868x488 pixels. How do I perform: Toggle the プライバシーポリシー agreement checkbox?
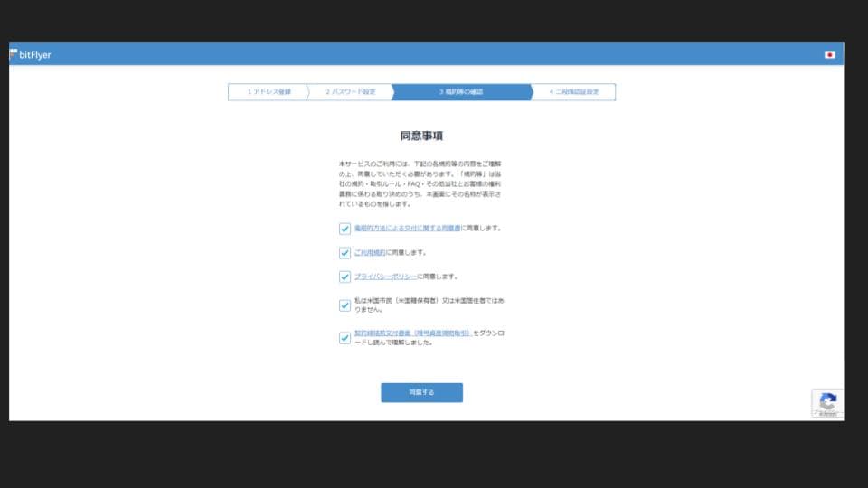[x=344, y=277]
